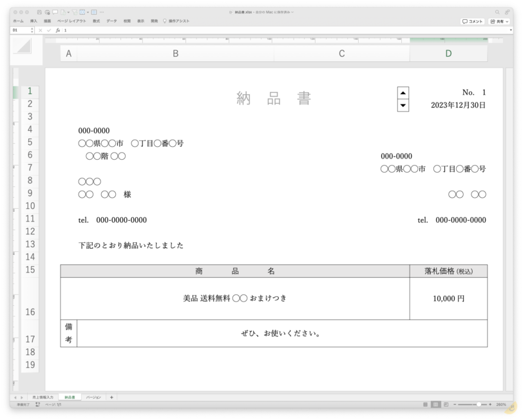Click the add new sheet plus button
This screenshot has height=420, width=523.
[111, 397]
